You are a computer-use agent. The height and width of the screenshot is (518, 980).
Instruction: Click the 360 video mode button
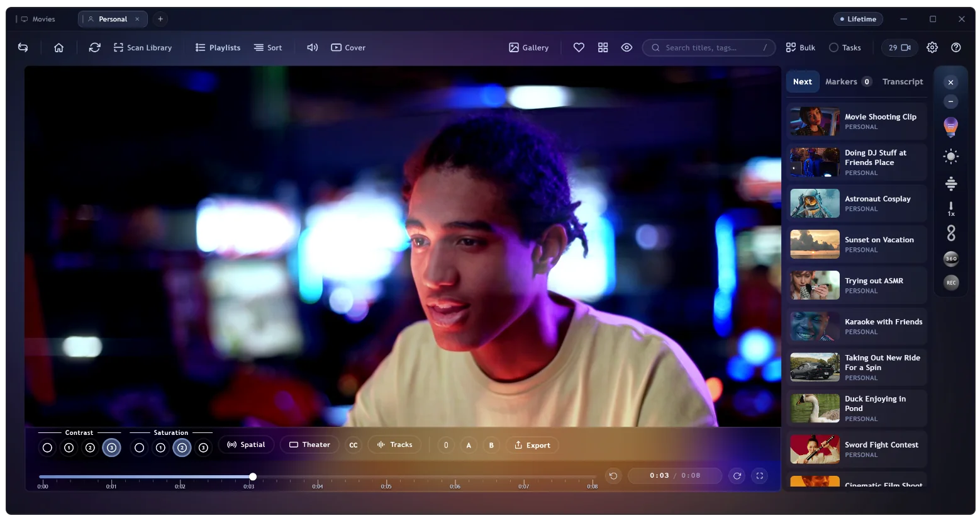pyautogui.click(x=951, y=258)
